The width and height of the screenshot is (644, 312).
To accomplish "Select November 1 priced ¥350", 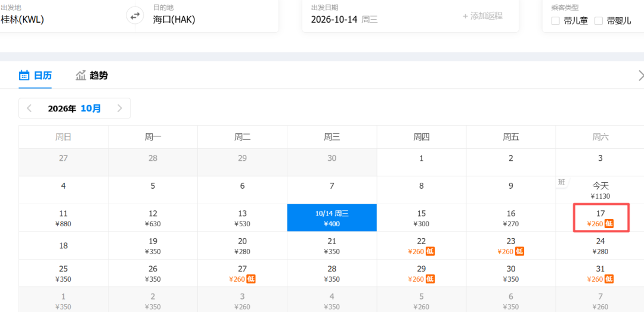I will [x=63, y=299].
